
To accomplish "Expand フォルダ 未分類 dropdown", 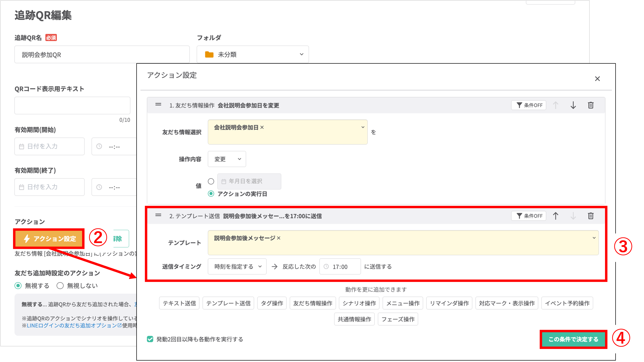I will coord(252,54).
